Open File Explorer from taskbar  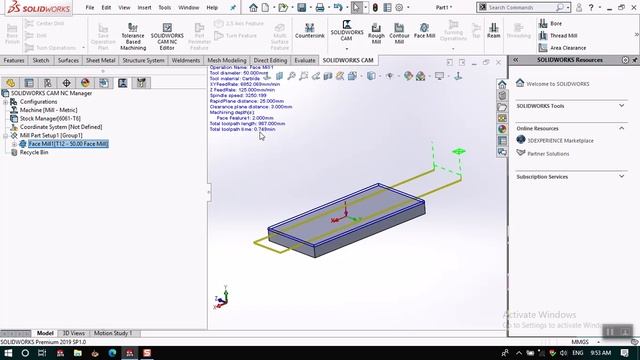coord(78,353)
